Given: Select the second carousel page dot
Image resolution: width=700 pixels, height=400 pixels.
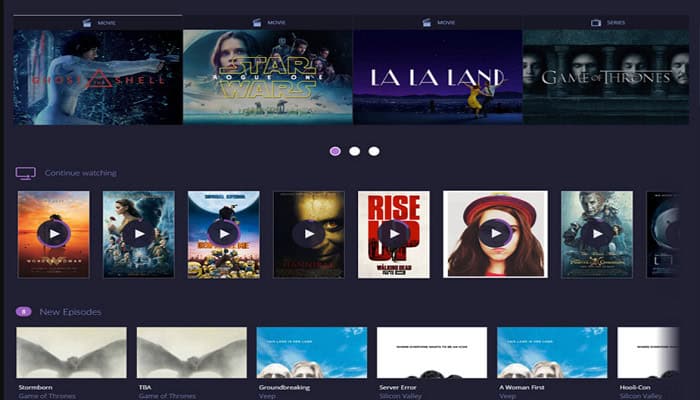Looking at the screenshot, I should click(354, 151).
